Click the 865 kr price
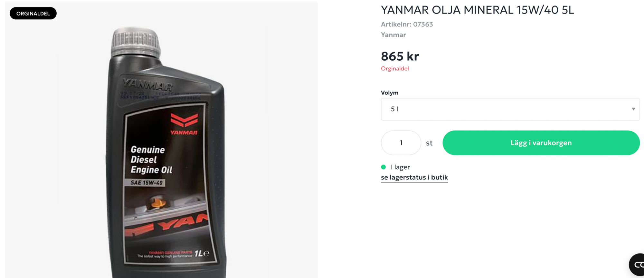 400,56
